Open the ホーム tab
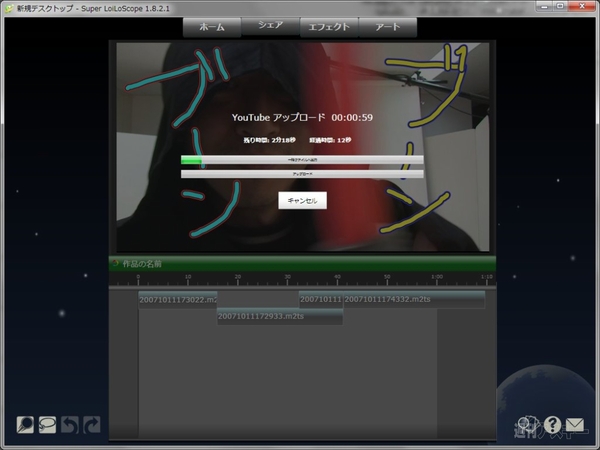Viewport: 600px width, 450px height. 212,27
